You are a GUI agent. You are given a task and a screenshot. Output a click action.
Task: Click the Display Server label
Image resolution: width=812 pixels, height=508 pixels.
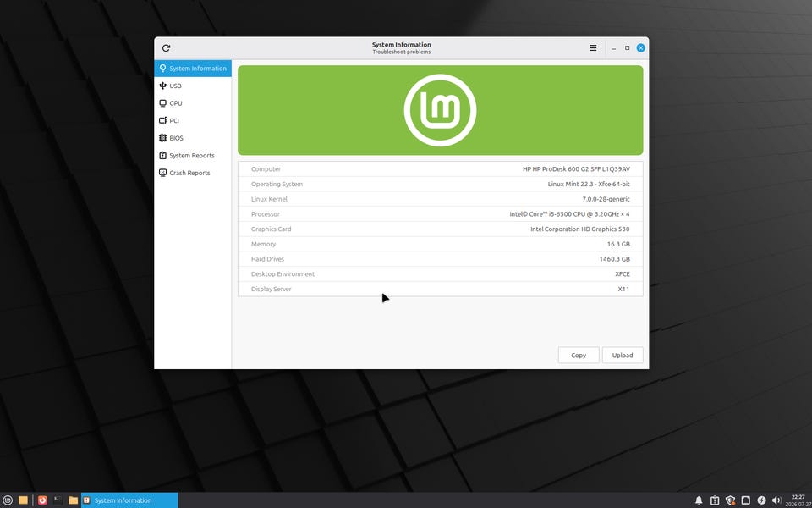pos(271,290)
